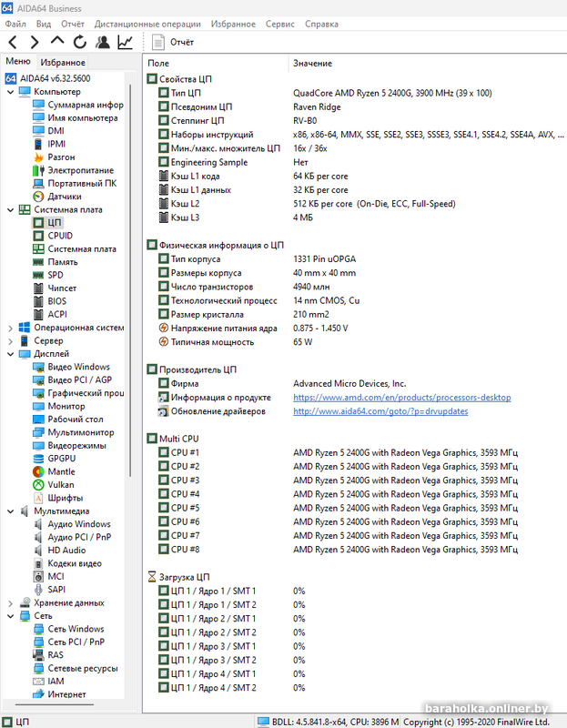Open the Mantle tree item
The height and width of the screenshot is (728, 567).
pos(54,471)
